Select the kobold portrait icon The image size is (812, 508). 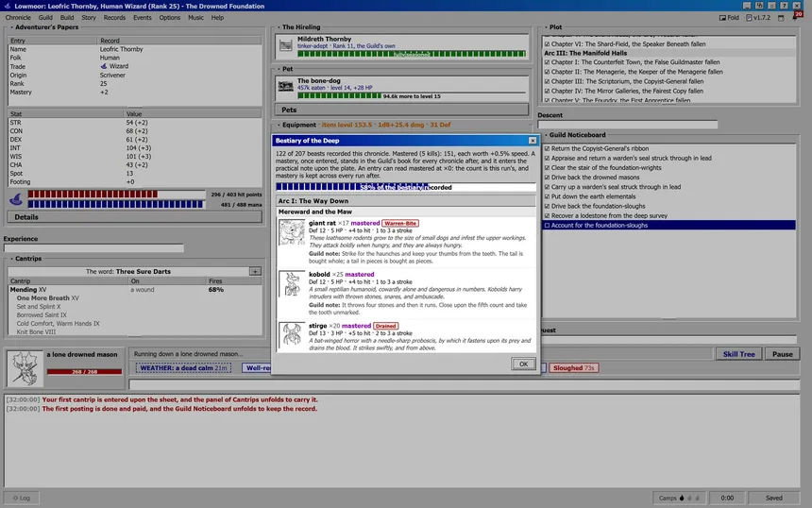292,284
